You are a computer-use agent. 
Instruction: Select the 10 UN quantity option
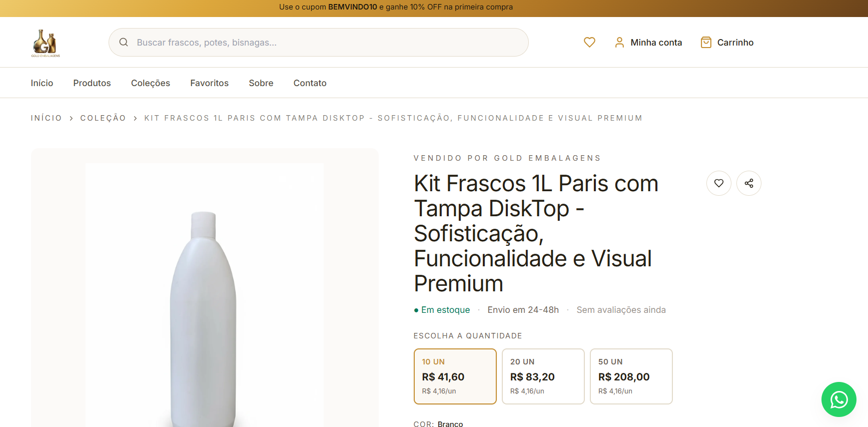click(x=455, y=376)
